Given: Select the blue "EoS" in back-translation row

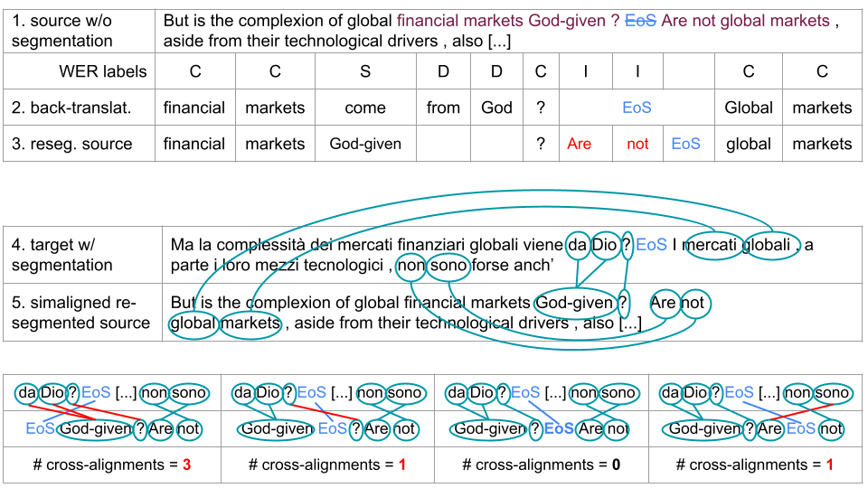Looking at the screenshot, I should coord(637,108).
